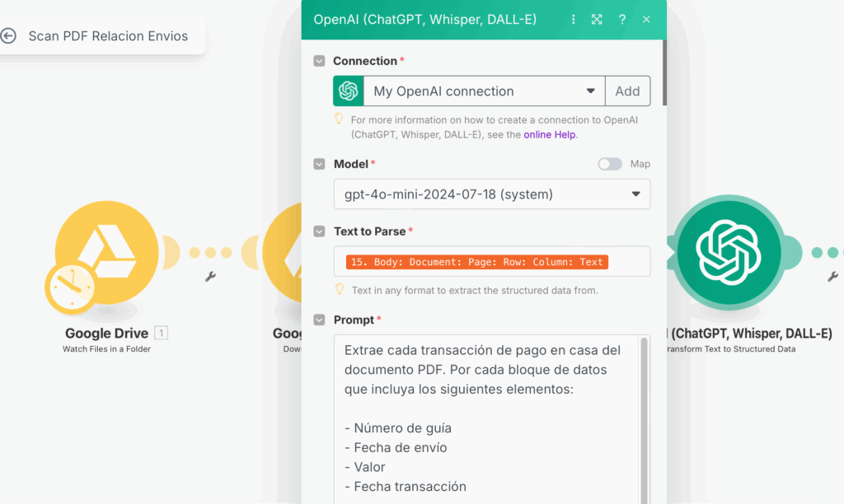Go back using the arrow beside scenario name
The width and height of the screenshot is (844, 504).
click(8, 36)
